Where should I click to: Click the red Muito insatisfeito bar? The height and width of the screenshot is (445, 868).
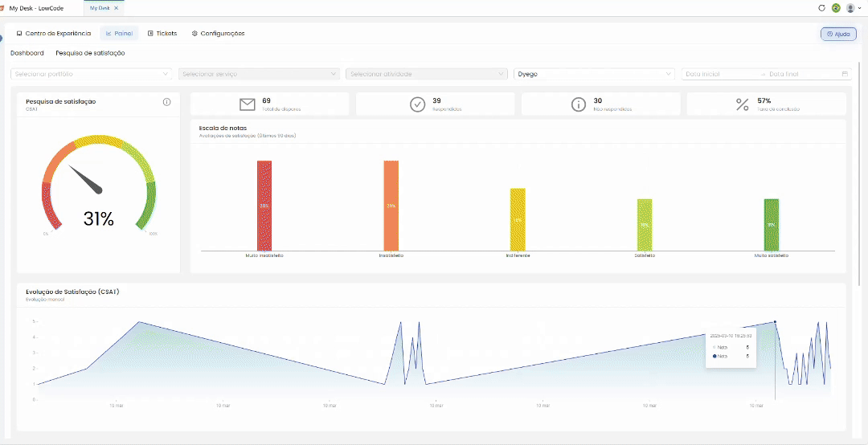pyautogui.click(x=264, y=206)
